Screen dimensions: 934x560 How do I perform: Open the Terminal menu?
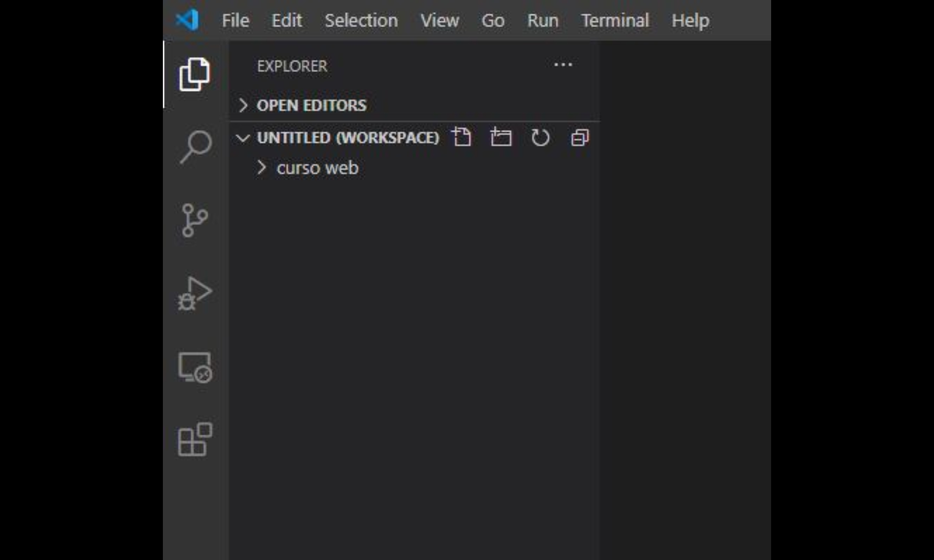tap(615, 21)
